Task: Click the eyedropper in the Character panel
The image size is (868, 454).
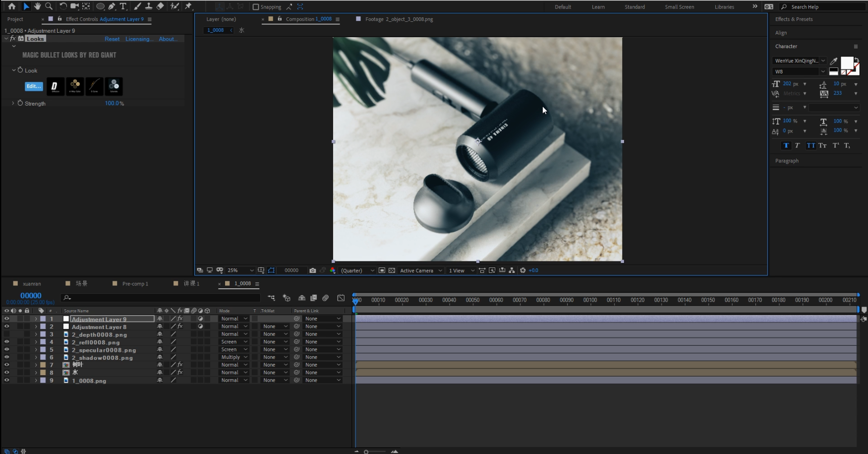Action: coord(834,61)
